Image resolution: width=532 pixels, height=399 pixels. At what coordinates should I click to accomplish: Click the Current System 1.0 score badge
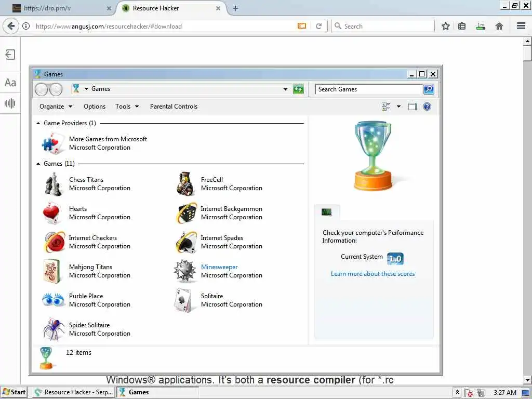click(395, 259)
